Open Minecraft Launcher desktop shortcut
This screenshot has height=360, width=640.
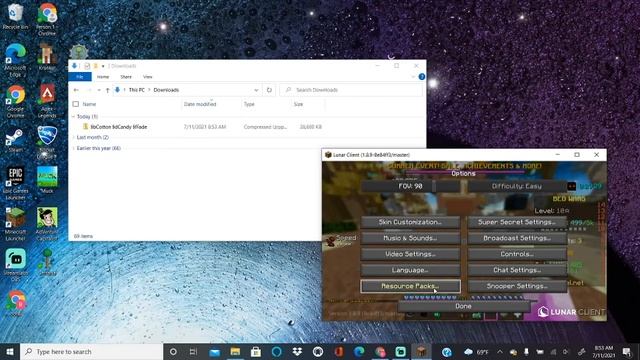click(x=15, y=223)
